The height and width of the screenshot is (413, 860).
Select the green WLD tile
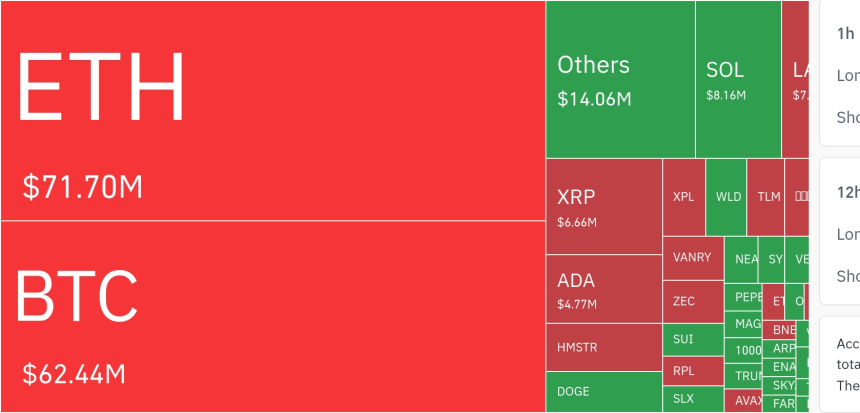(x=726, y=197)
